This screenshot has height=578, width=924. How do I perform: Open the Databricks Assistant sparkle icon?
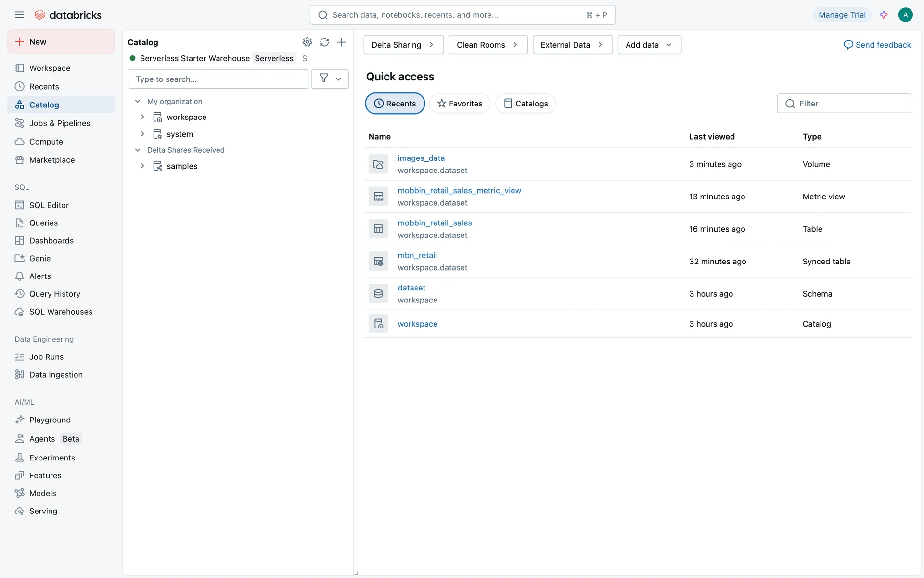click(x=884, y=15)
